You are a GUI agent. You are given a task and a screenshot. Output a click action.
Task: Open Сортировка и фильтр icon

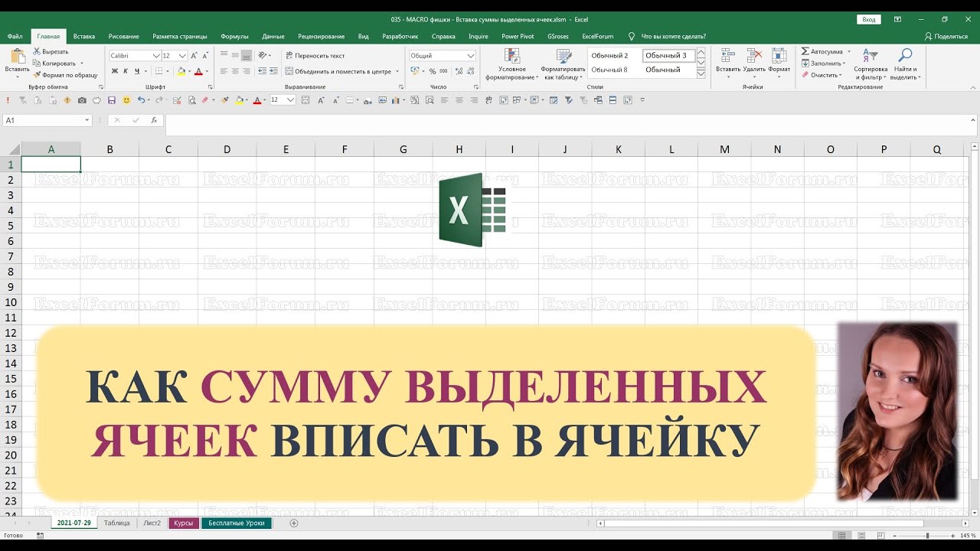[871, 55]
